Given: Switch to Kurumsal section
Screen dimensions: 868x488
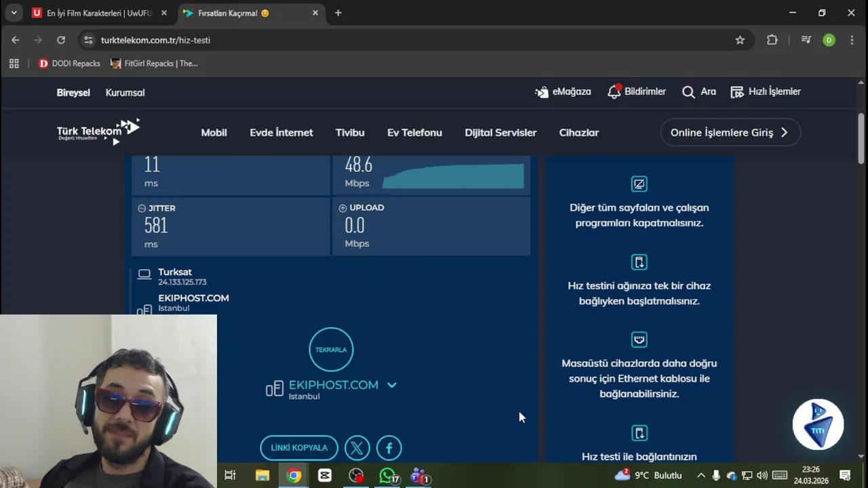Looking at the screenshot, I should point(125,93).
